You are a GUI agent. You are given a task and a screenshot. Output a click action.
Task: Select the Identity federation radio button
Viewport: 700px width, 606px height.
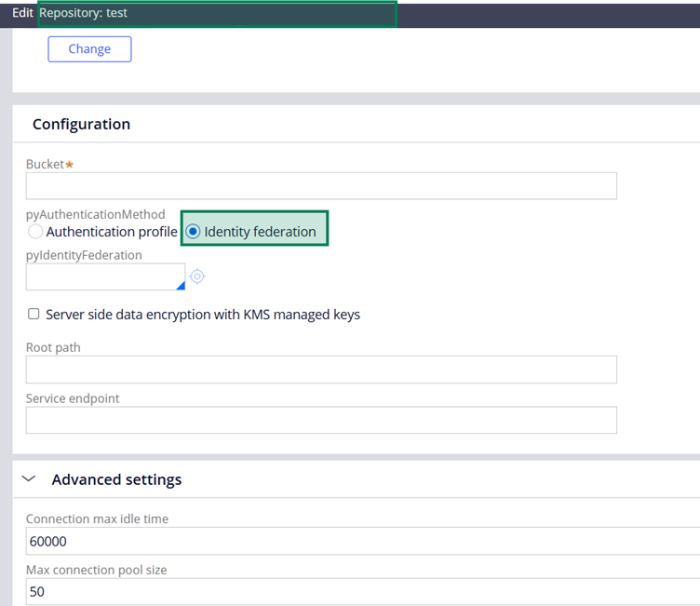tap(194, 232)
